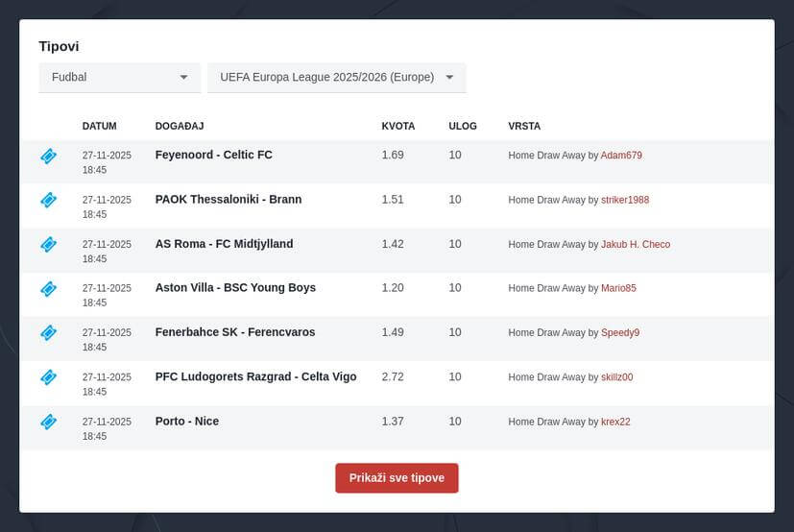Select the Porto - Nice event
The image size is (794, 532).
[x=187, y=421]
